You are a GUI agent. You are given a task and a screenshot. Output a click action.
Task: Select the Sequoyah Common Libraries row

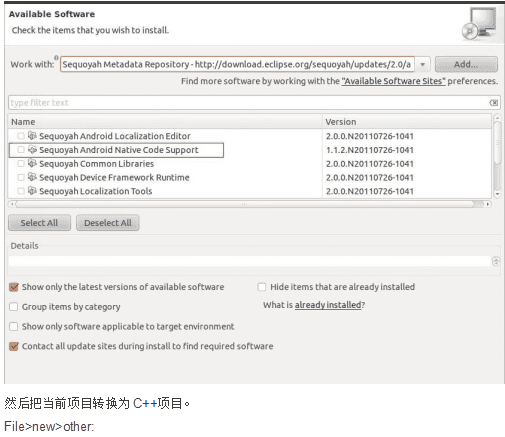click(250, 163)
